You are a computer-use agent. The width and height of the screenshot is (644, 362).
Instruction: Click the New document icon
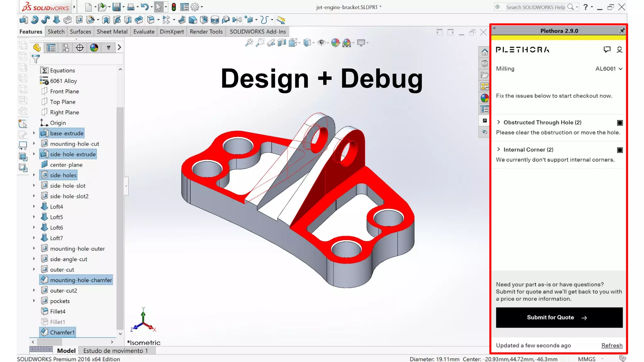tap(88, 7)
